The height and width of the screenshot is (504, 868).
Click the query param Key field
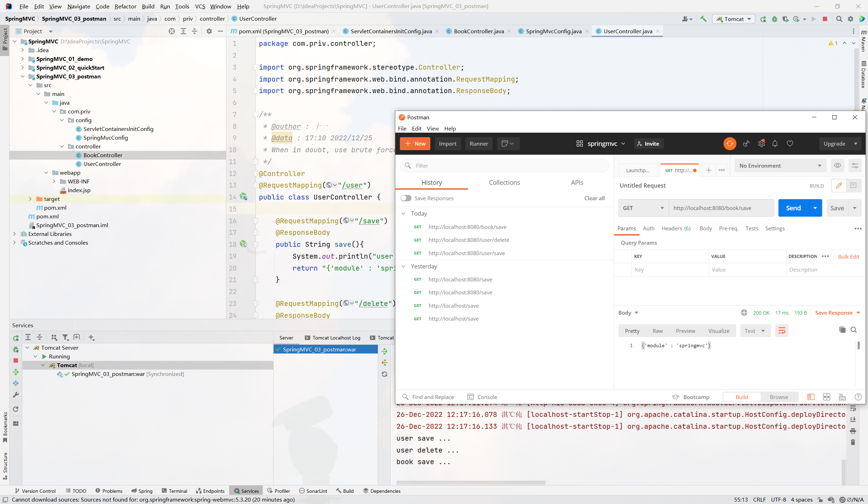(x=670, y=269)
